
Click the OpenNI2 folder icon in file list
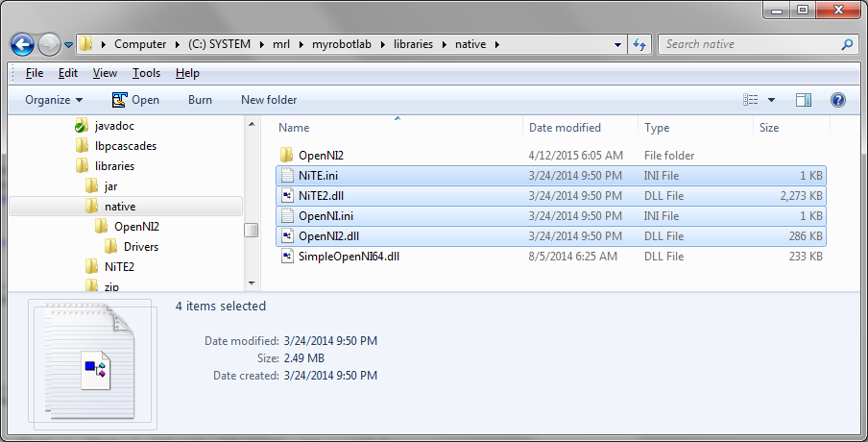[287, 155]
